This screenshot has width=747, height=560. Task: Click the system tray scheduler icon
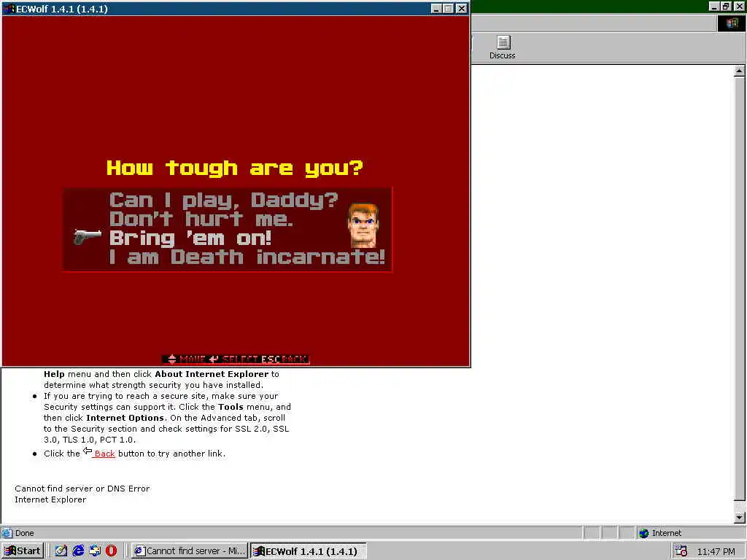681,551
